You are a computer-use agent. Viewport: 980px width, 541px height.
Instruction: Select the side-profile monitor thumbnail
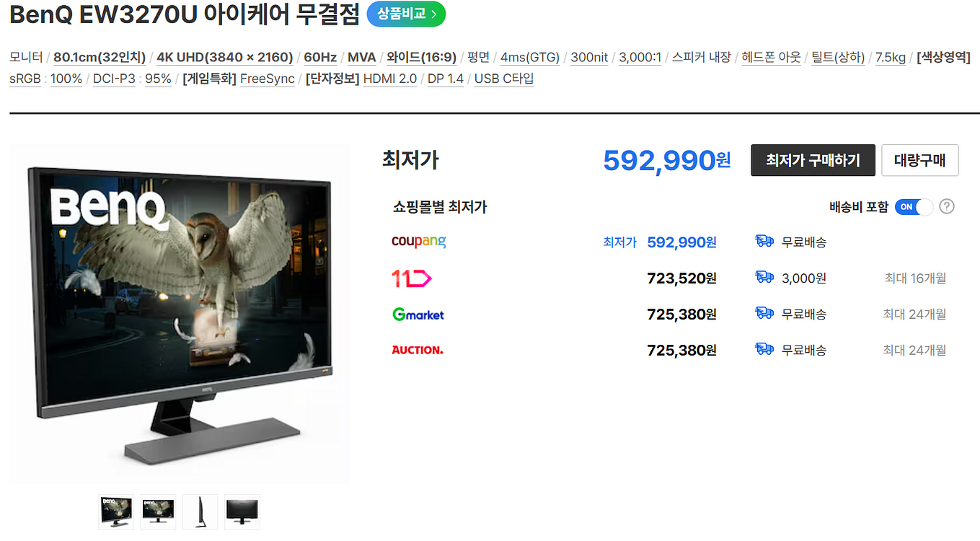pyautogui.click(x=200, y=512)
